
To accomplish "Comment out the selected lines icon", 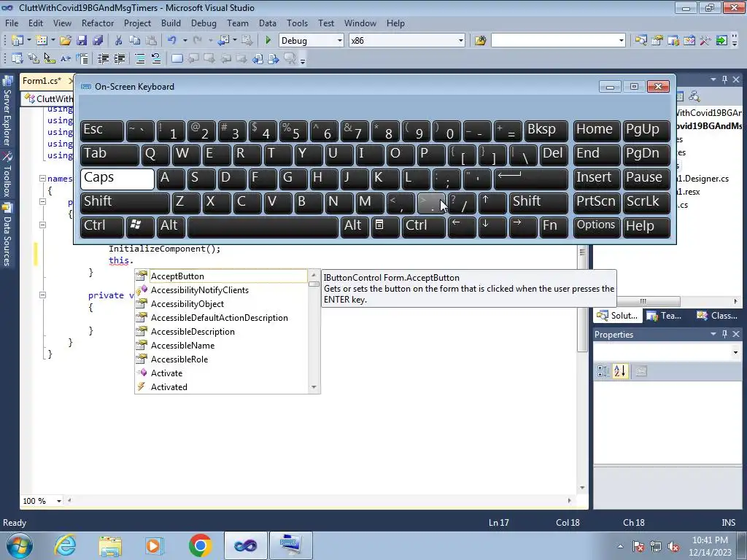I will tap(140, 58).
